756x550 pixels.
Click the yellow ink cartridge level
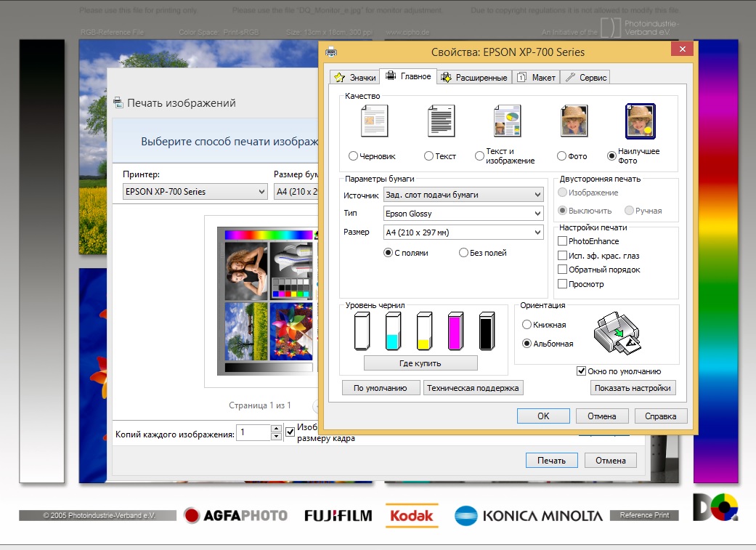click(424, 331)
